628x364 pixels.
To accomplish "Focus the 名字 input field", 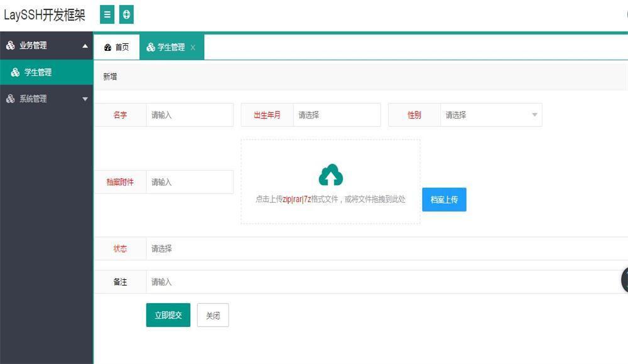I will tap(189, 115).
